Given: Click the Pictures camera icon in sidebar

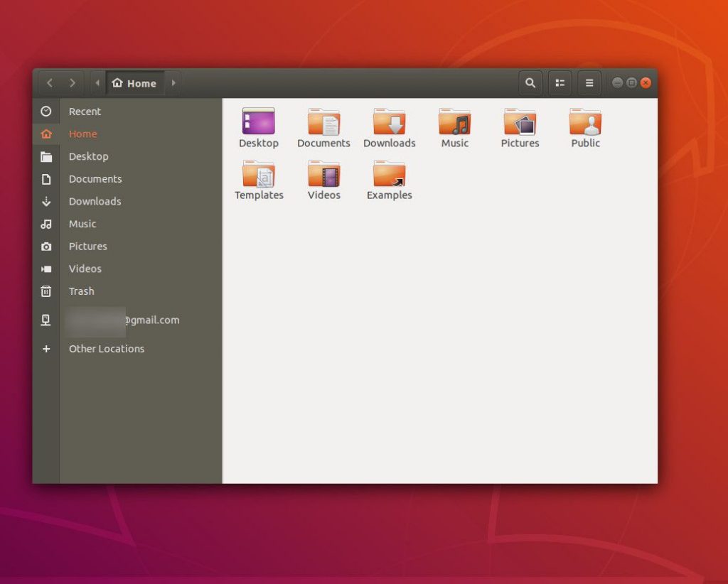Looking at the screenshot, I should pyautogui.click(x=46, y=247).
